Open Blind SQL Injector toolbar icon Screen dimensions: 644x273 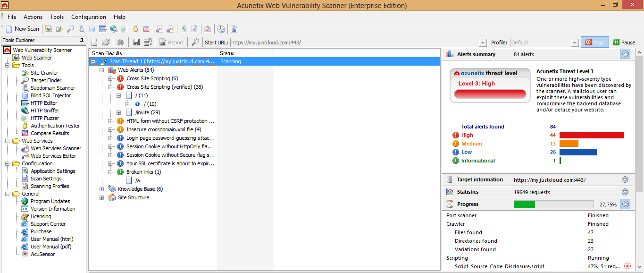point(92,29)
